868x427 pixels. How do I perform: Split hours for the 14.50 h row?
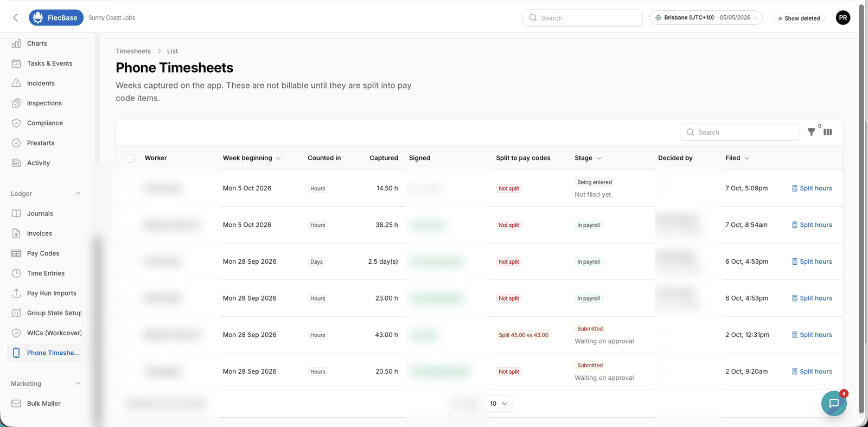point(812,188)
